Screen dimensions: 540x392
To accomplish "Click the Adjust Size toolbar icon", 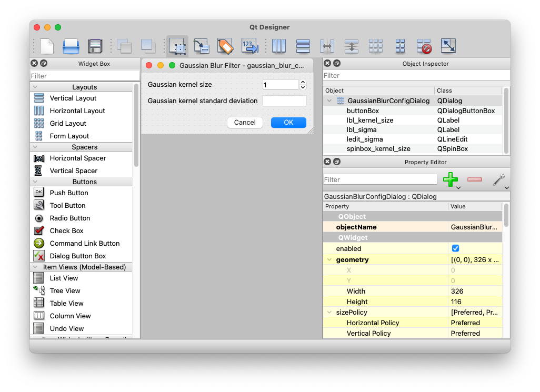I will pyautogui.click(x=448, y=46).
